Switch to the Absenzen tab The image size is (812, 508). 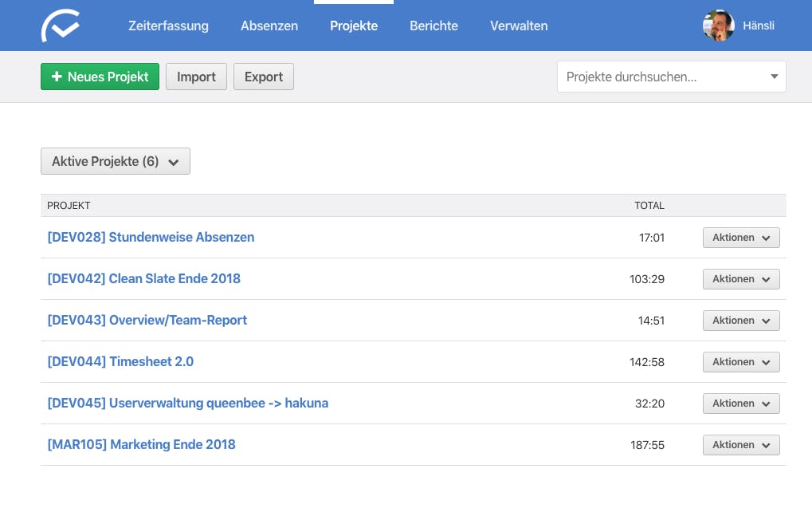pos(269,26)
